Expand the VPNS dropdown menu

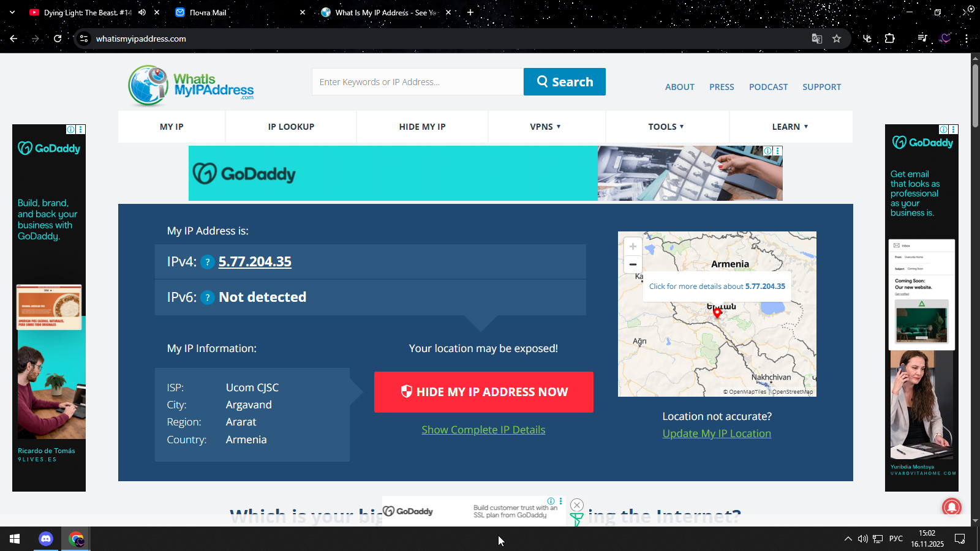[546, 127]
